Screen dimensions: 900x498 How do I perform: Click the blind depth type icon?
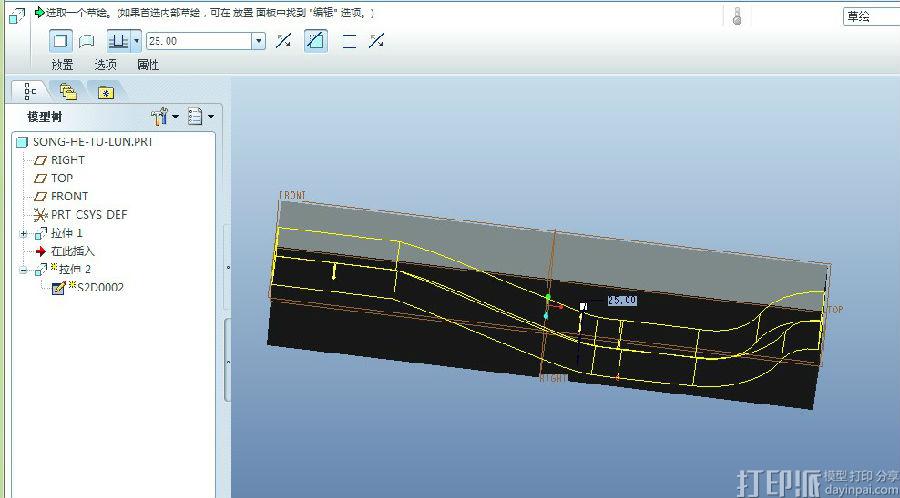117,41
